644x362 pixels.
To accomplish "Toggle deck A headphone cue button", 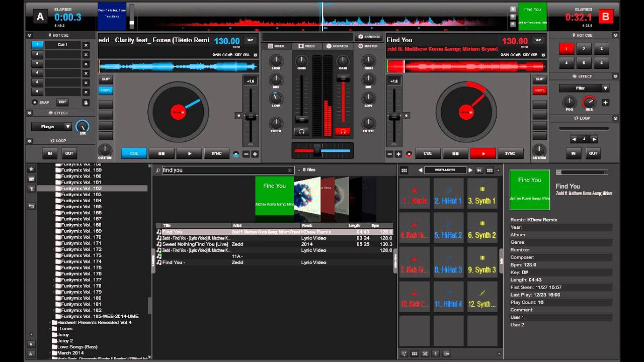I will 301,131.
